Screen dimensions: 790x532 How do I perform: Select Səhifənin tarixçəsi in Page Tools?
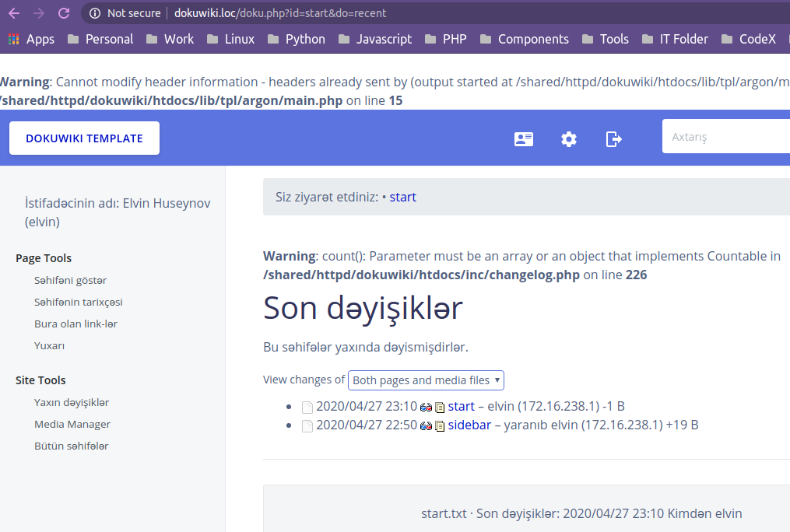78,302
